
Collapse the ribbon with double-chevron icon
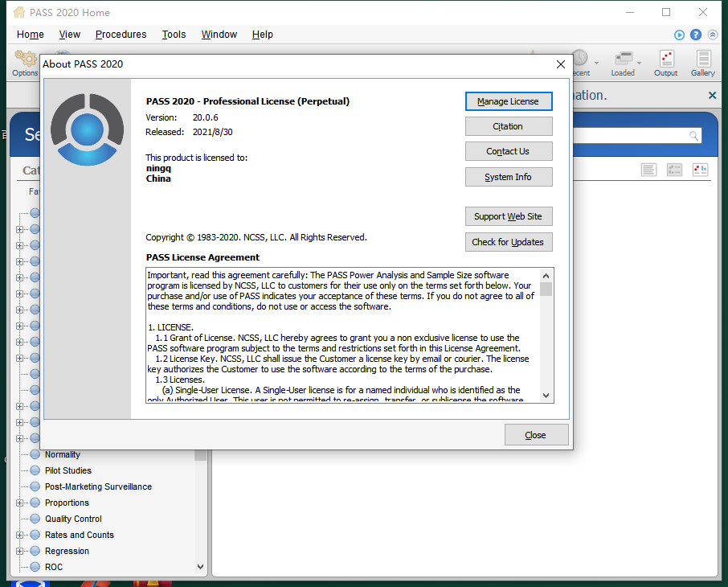[x=713, y=35]
